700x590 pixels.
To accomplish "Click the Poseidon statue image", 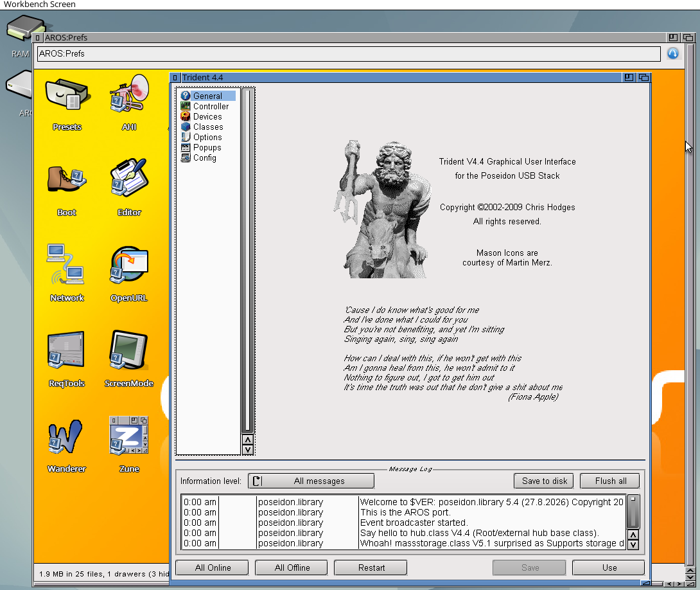I will pyautogui.click(x=383, y=209).
